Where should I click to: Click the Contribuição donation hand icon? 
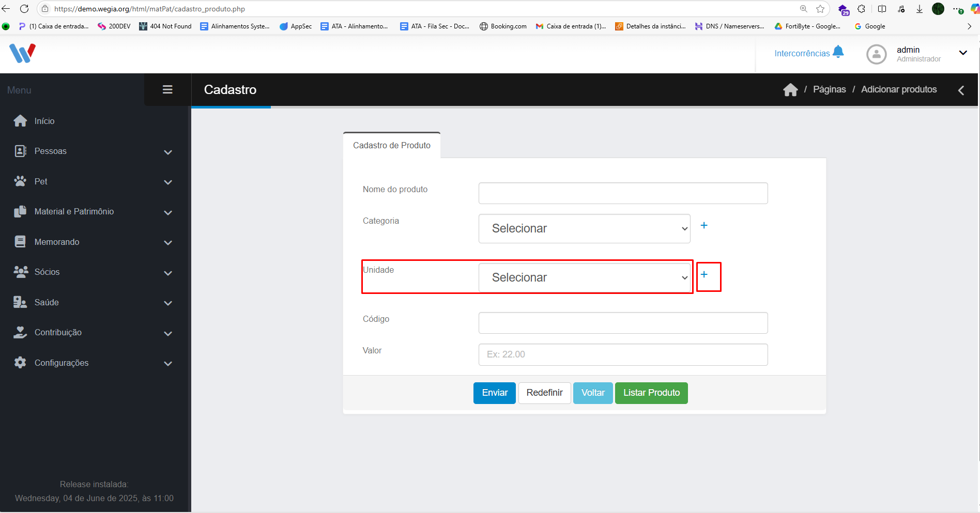coord(20,332)
